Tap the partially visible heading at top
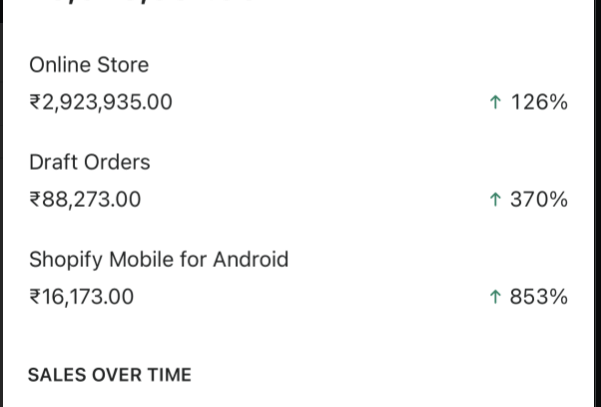 point(140,3)
